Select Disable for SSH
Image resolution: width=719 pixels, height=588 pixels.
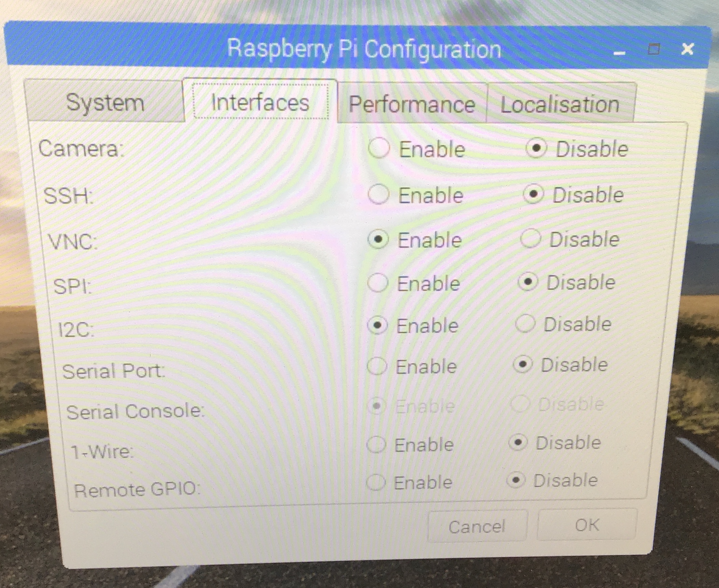point(533,195)
